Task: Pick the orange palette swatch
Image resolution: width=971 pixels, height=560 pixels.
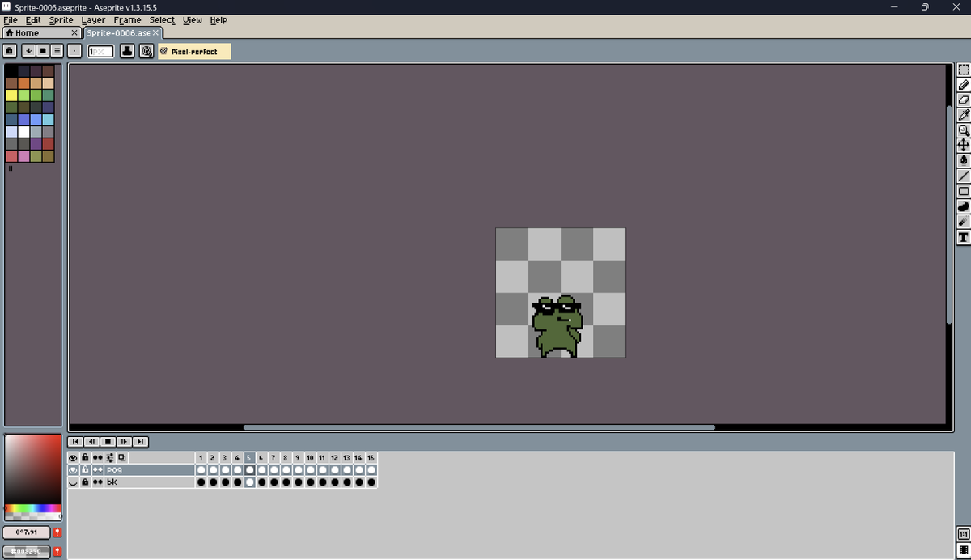Action: pyautogui.click(x=23, y=83)
